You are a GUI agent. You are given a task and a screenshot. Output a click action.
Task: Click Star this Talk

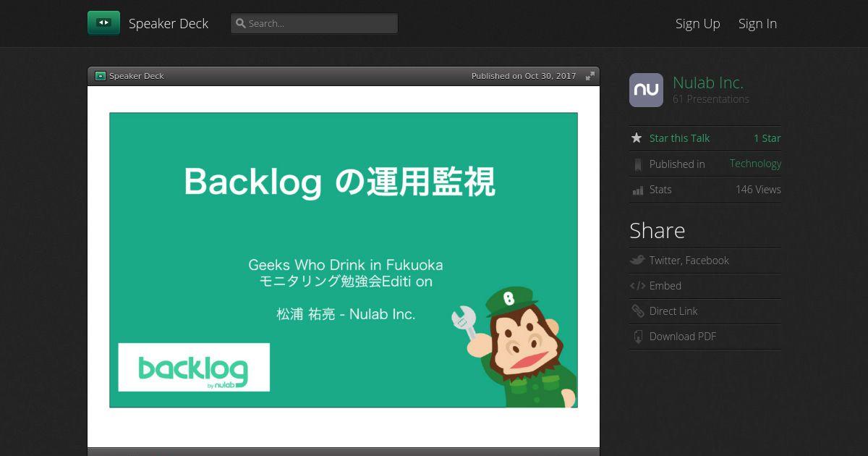(679, 138)
